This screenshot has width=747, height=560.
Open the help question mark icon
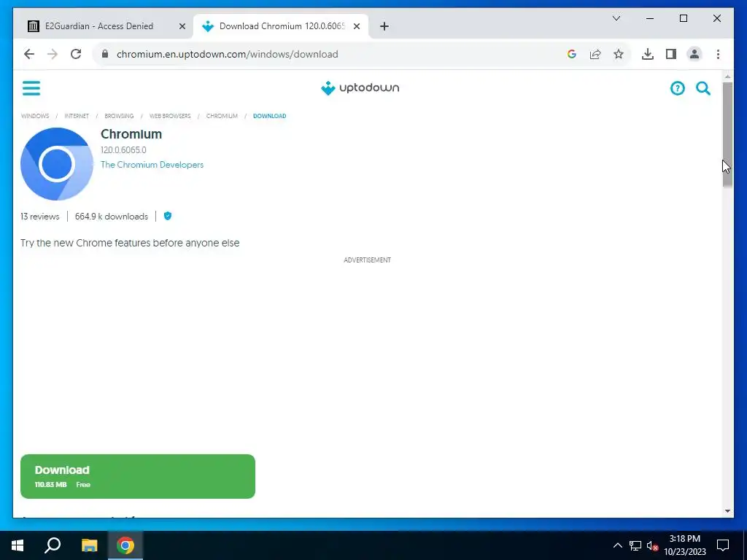coord(678,88)
